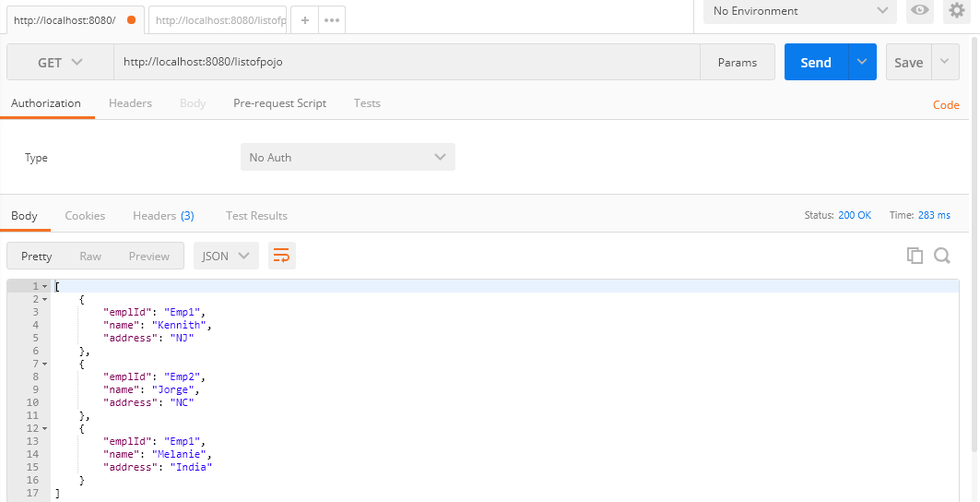Screen dimensions: 980x502
Task: Click "India" address value
Action: click(191, 467)
